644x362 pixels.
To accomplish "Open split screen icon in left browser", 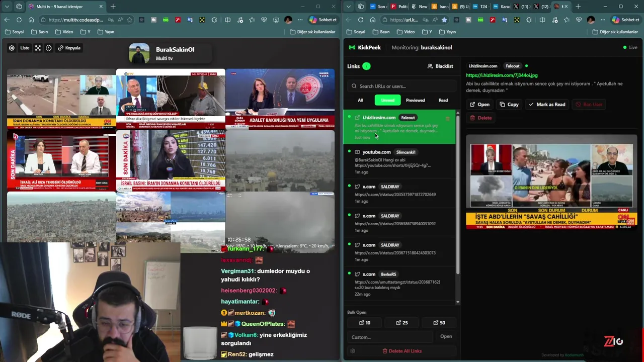I will point(227,20).
